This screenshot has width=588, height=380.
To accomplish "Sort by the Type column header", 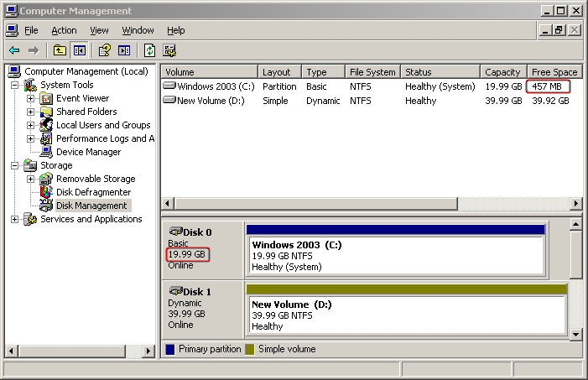I will tap(323, 71).
